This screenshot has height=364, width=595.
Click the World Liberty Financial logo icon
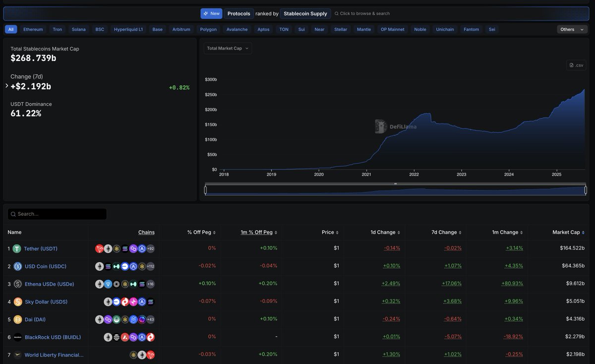click(17, 355)
